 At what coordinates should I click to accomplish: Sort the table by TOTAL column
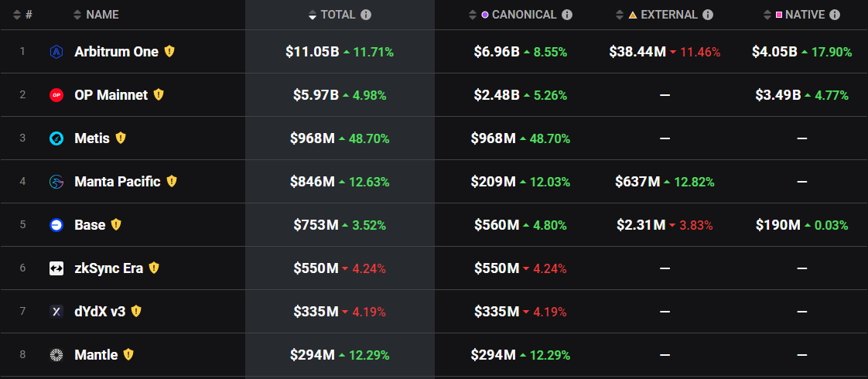point(338,15)
